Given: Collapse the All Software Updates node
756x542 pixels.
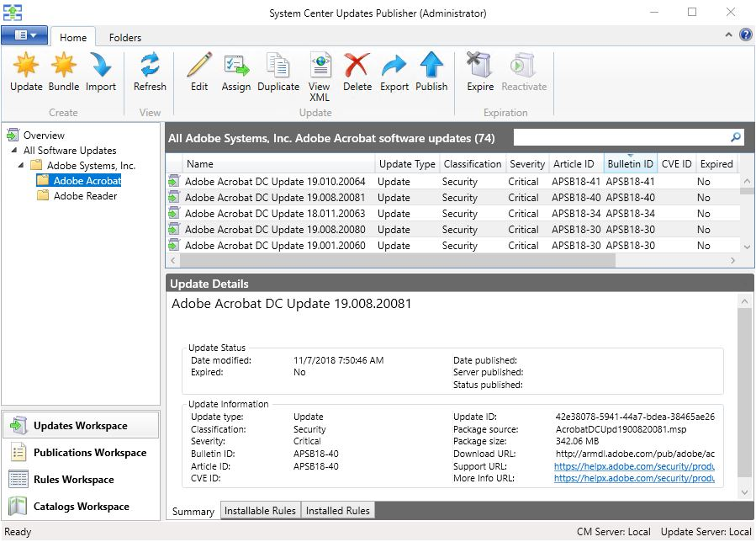Looking at the screenshot, I should point(14,151).
